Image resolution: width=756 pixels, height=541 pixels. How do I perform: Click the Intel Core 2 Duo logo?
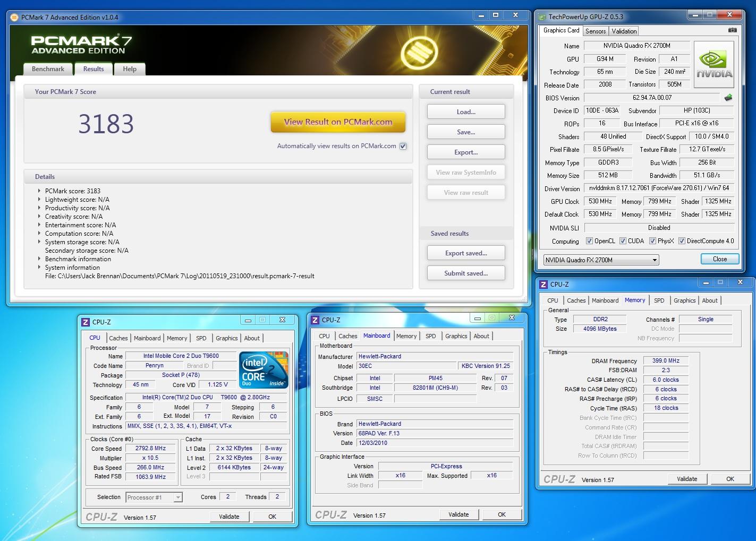[264, 370]
